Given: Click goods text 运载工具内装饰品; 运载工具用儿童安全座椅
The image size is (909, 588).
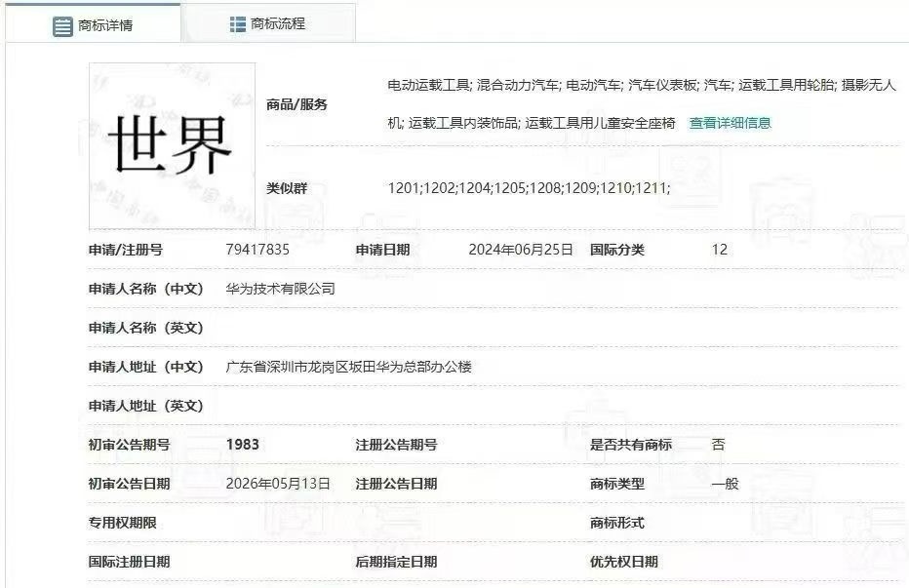Looking at the screenshot, I should pos(542,123).
